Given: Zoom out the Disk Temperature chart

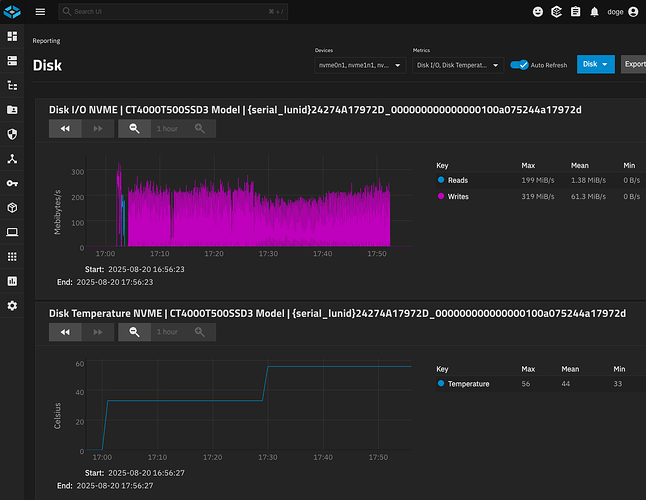Looking at the screenshot, I should (134, 332).
